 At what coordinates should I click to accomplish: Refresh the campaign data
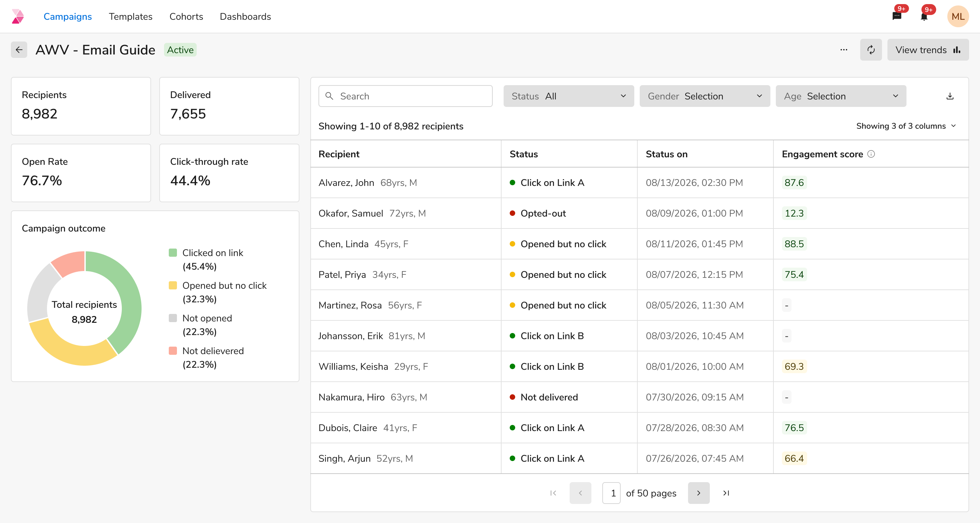(x=871, y=50)
